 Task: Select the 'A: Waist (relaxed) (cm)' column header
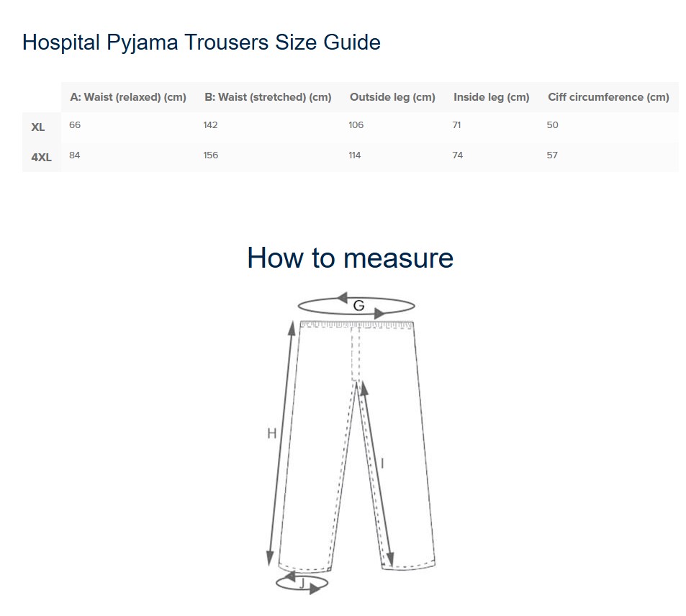click(128, 97)
